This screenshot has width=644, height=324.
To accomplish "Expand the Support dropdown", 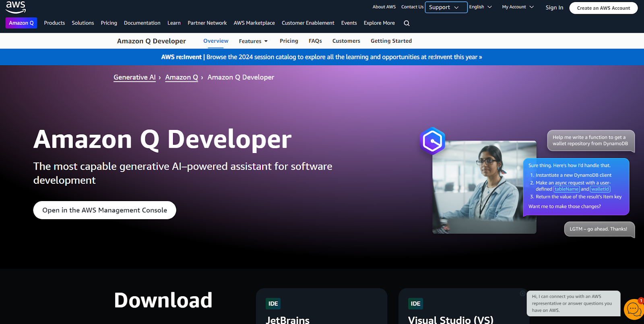I will 446,7.
